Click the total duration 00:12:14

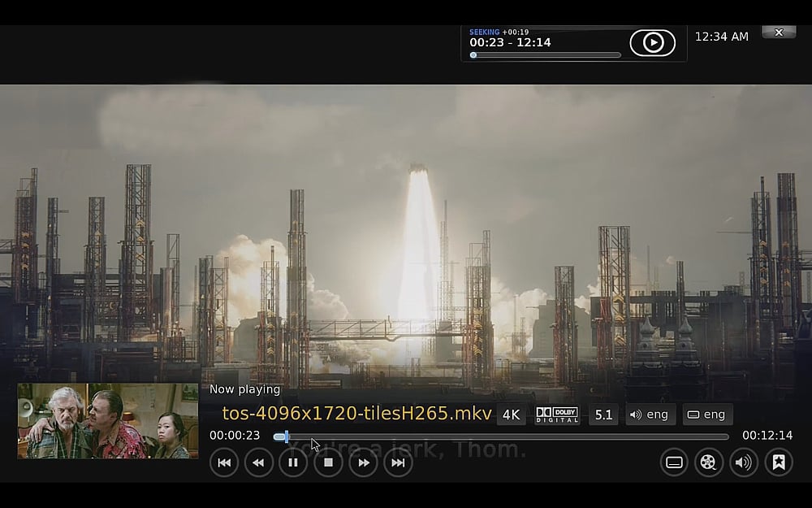coord(767,436)
